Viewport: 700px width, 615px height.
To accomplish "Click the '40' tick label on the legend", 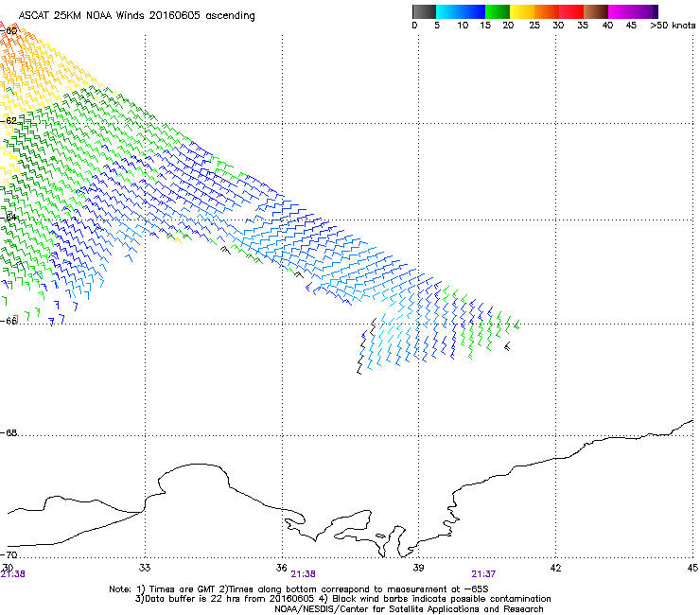I will click(607, 26).
